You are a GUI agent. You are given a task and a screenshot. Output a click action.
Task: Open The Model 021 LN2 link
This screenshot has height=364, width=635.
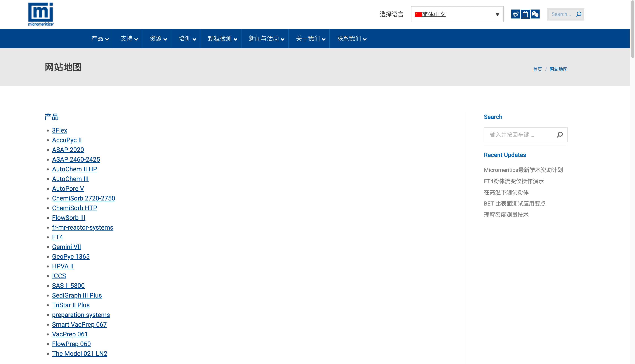point(80,354)
